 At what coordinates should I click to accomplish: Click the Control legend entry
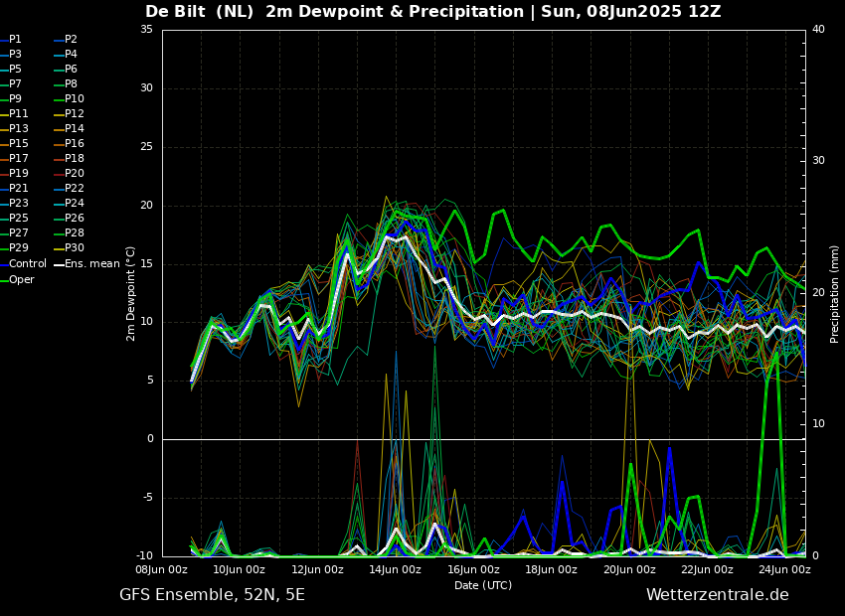pyautogui.click(x=23, y=264)
